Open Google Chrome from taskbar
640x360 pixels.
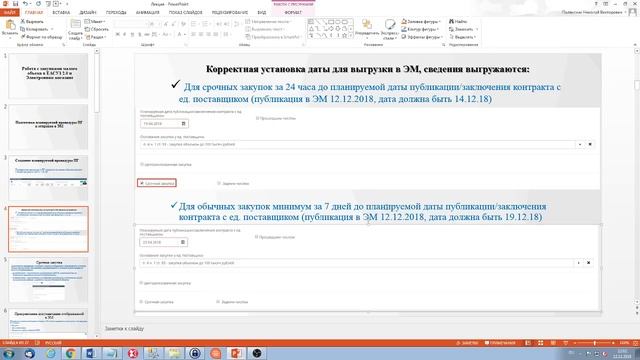[70, 353]
